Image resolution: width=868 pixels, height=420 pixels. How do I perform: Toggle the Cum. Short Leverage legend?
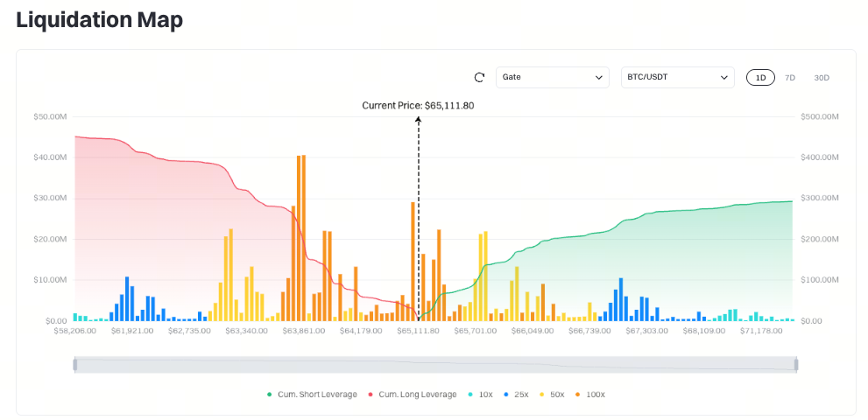click(x=312, y=395)
